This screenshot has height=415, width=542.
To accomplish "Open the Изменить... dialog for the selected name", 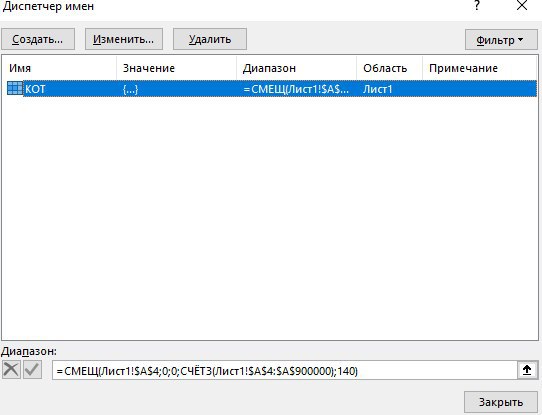I will click(x=124, y=39).
